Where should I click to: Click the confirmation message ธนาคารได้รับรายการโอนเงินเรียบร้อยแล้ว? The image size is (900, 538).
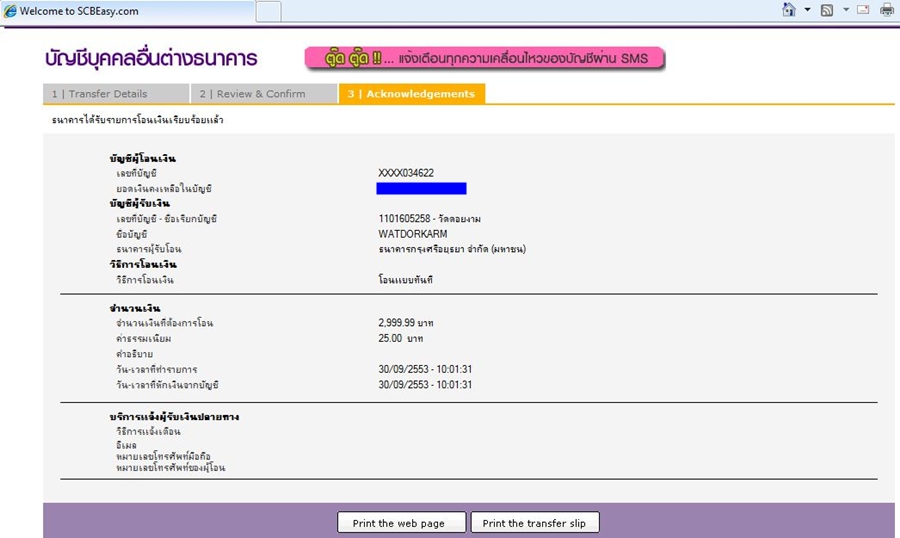click(x=137, y=120)
